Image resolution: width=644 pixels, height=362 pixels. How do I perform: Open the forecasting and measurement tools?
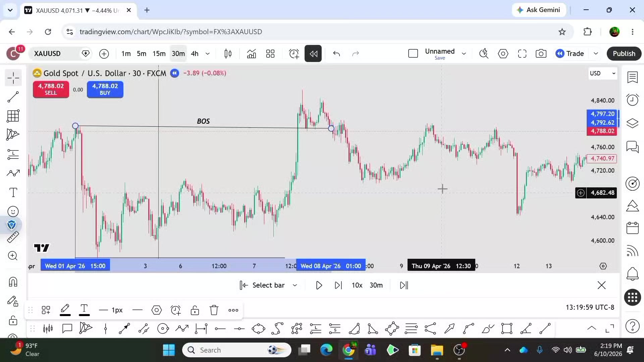pyautogui.click(x=13, y=154)
